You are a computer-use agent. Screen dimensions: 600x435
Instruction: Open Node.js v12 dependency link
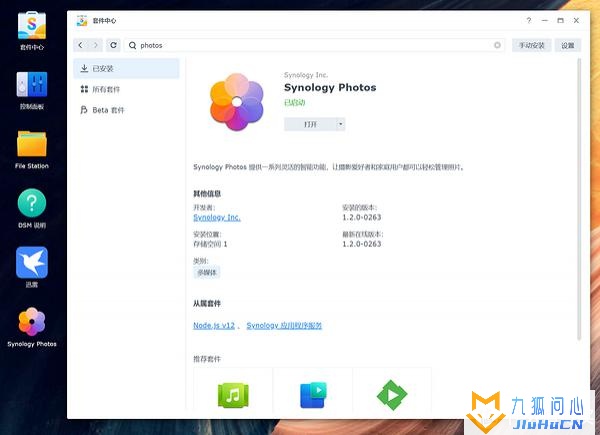pyautogui.click(x=214, y=326)
